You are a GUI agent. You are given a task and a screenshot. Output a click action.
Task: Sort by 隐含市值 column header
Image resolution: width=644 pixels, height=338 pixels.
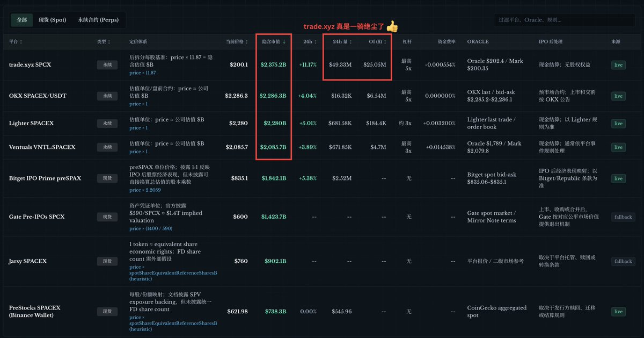point(274,41)
